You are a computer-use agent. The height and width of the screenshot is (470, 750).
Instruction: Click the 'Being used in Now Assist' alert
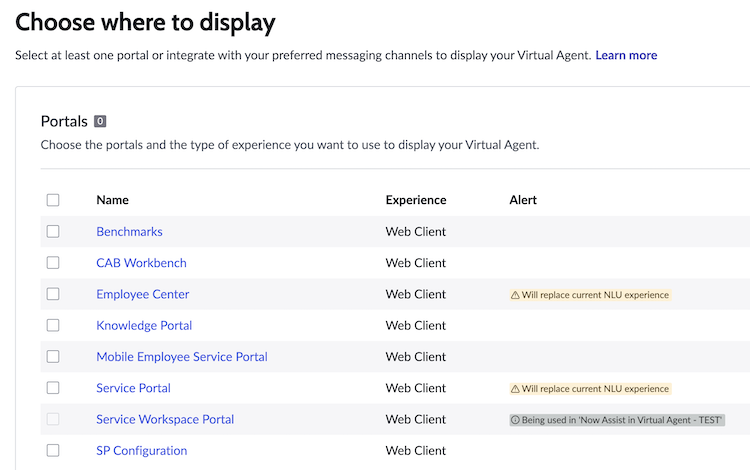(x=617, y=420)
